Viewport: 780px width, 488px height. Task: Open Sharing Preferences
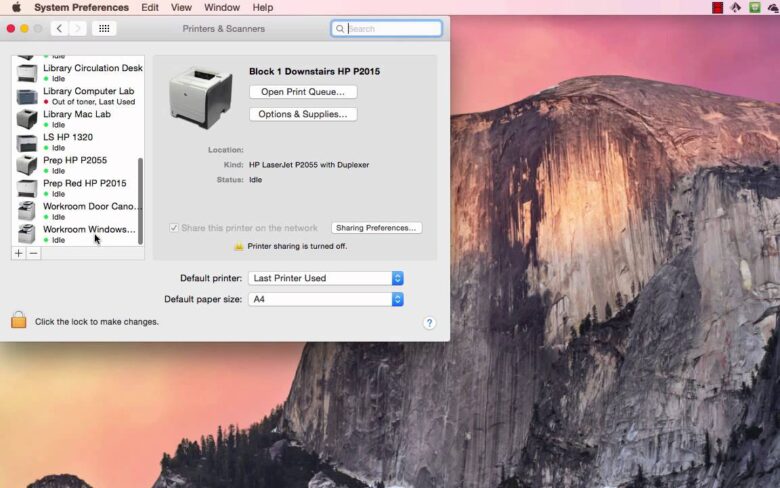pos(376,228)
